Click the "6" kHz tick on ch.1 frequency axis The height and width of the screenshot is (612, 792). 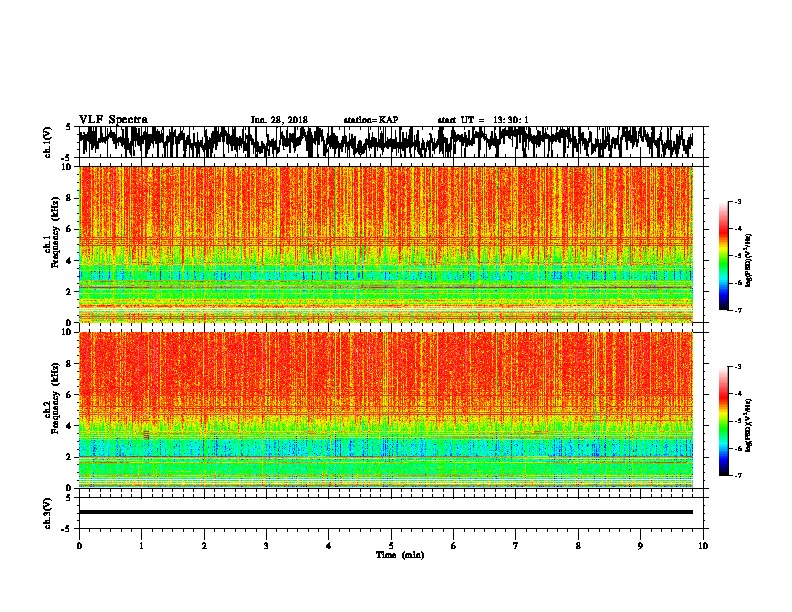(71, 229)
